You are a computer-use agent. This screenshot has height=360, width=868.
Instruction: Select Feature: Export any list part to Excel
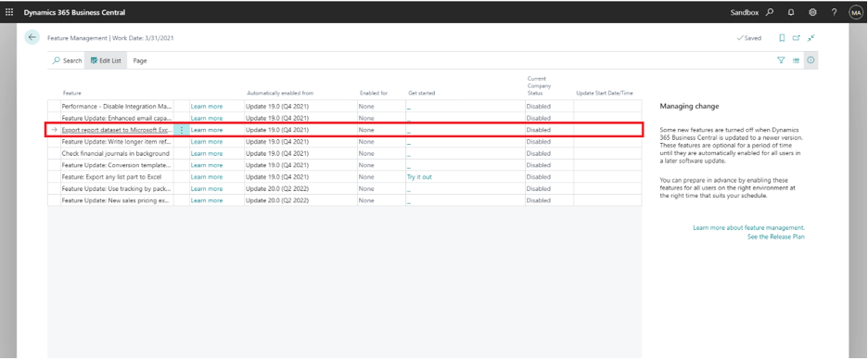tap(111, 177)
